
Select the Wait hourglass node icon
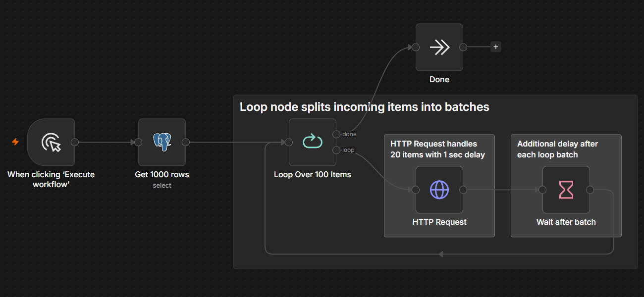(566, 190)
